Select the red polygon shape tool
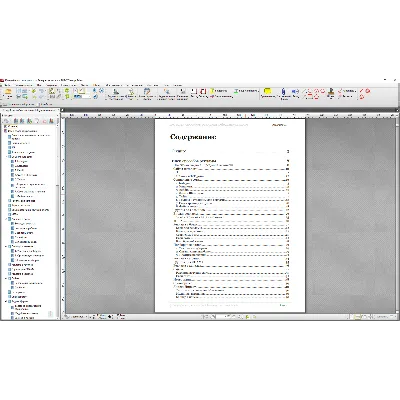400x400 pixels. [x=316, y=96]
